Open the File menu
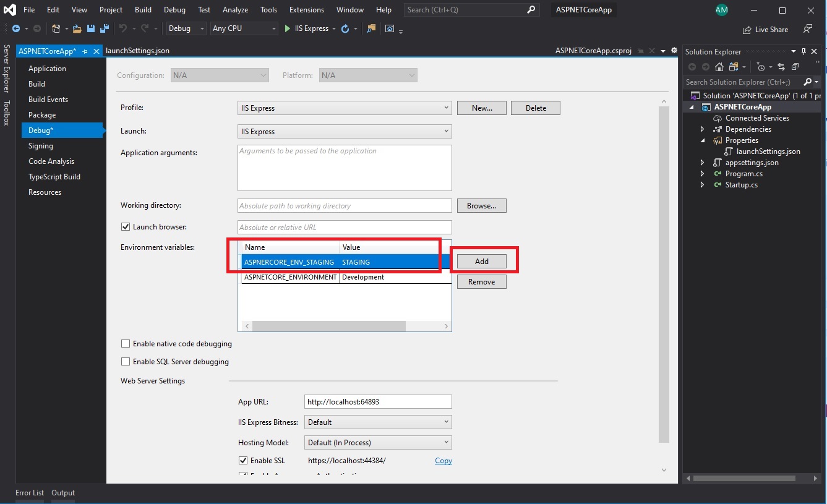827x504 pixels. click(29, 10)
